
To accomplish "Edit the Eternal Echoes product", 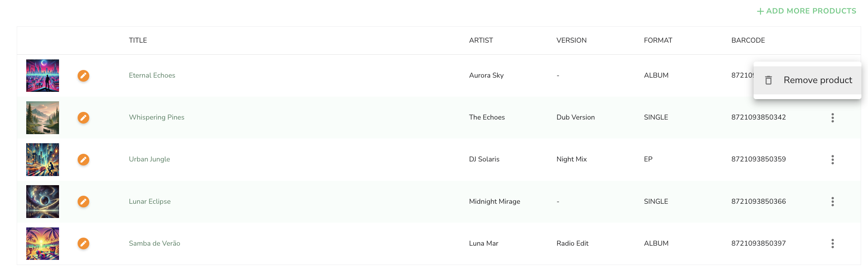I will click(x=83, y=76).
